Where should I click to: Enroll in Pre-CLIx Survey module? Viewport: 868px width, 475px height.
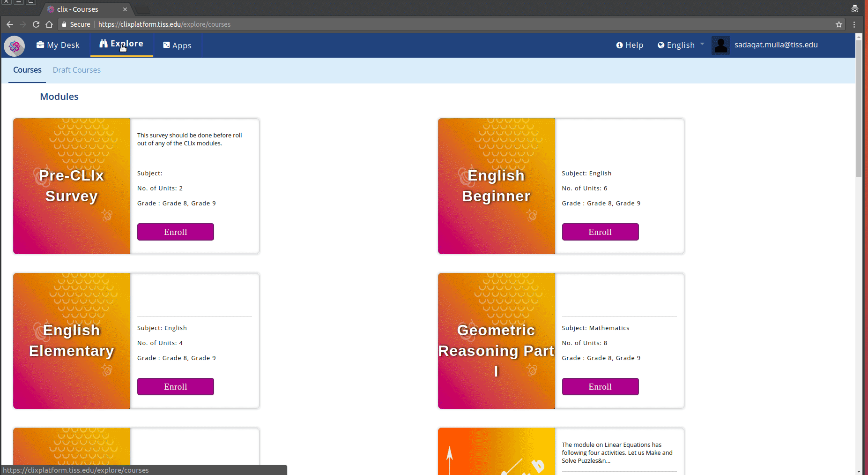point(175,232)
